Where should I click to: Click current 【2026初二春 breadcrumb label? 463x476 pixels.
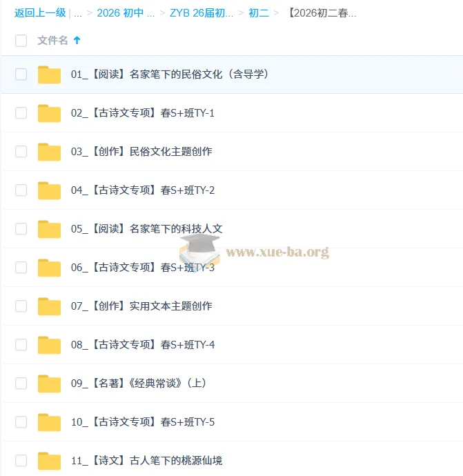pos(322,13)
